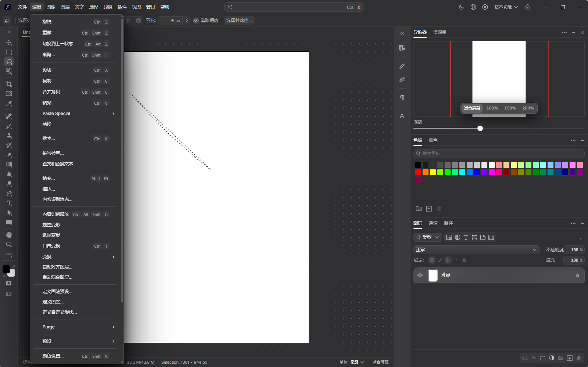Toggle the anti-alias (消除锯齿) checkbox
The width and height of the screenshot is (588, 367).
click(x=196, y=21)
